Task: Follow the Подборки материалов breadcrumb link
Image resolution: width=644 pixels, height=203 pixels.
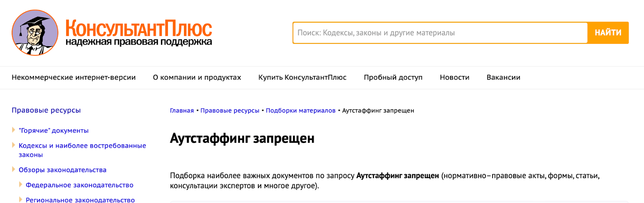Action: pos(300,111)
